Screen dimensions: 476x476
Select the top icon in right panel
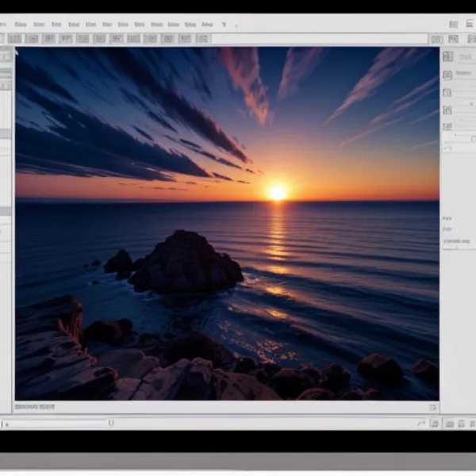[447, 56]
